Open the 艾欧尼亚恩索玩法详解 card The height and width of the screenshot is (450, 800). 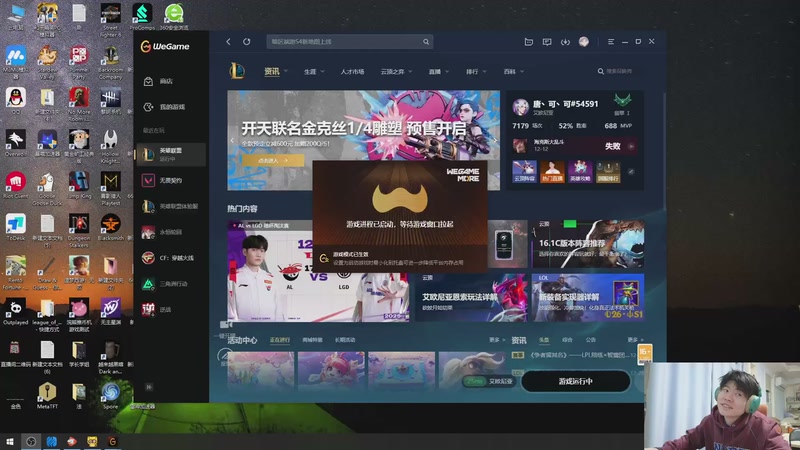pos(471,297)
